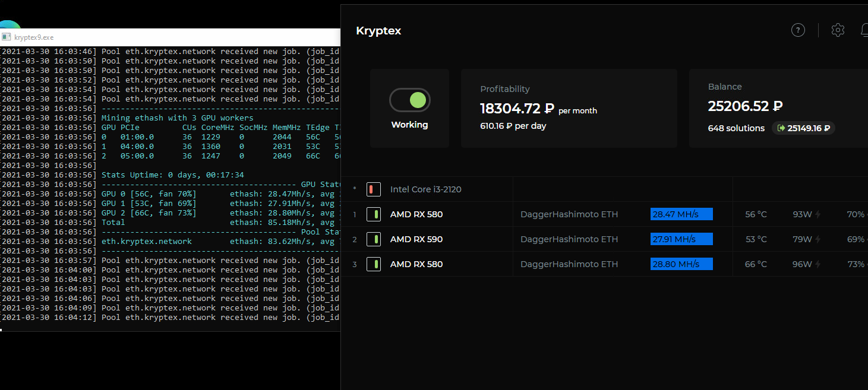Click the 96W power reading
868x390 pixels.
pyautogui.click(x=802, y=264)
